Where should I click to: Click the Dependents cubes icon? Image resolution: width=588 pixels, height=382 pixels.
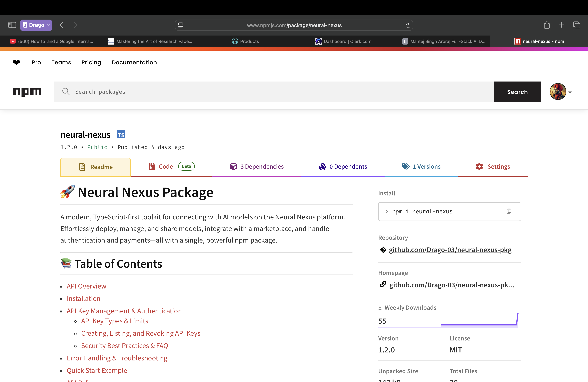(x=322, y=167)
